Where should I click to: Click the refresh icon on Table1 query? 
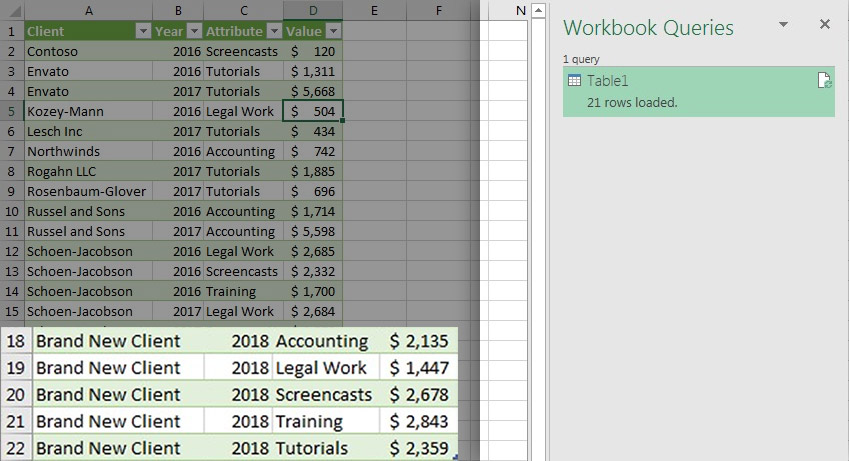[x=824, y=81]
